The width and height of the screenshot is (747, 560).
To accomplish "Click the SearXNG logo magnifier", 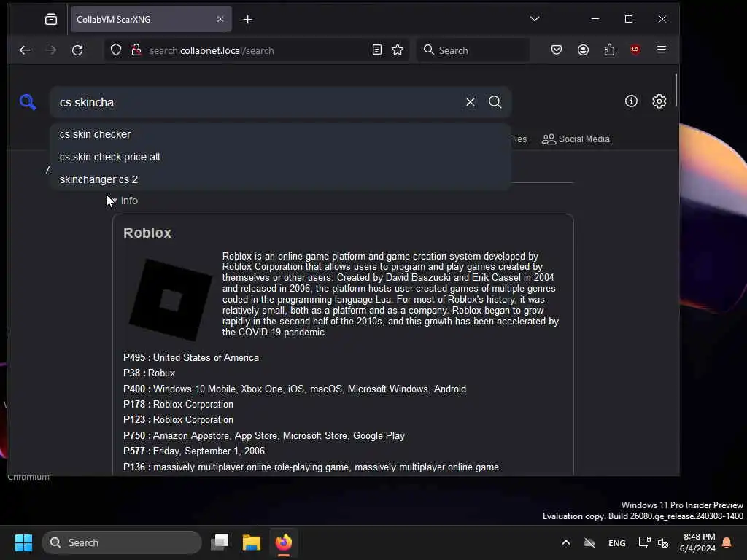I will click(28, 102).
